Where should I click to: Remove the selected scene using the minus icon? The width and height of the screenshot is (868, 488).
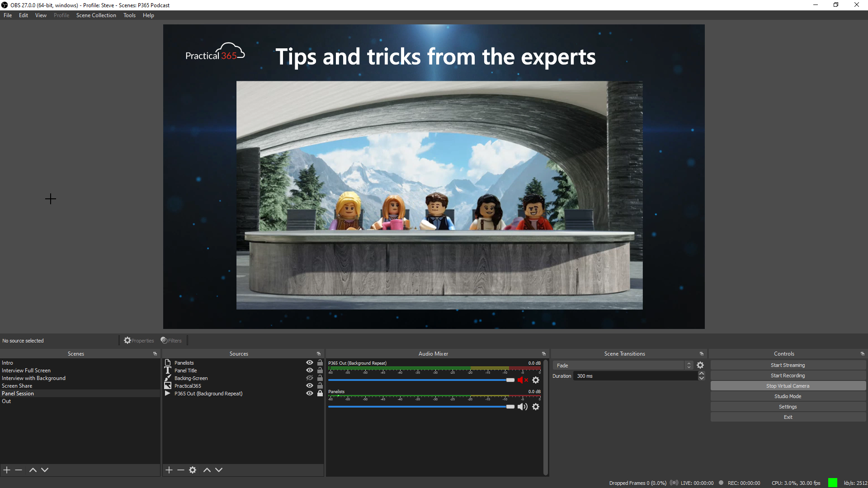(x=18, y=470)
